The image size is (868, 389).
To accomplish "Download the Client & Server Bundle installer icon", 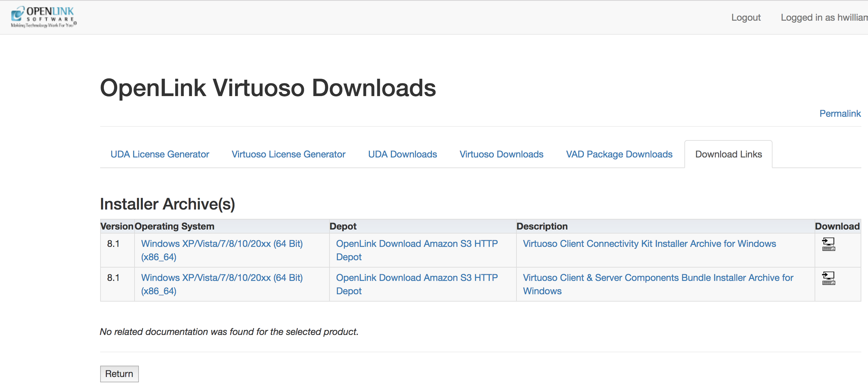I will [828, 278].
